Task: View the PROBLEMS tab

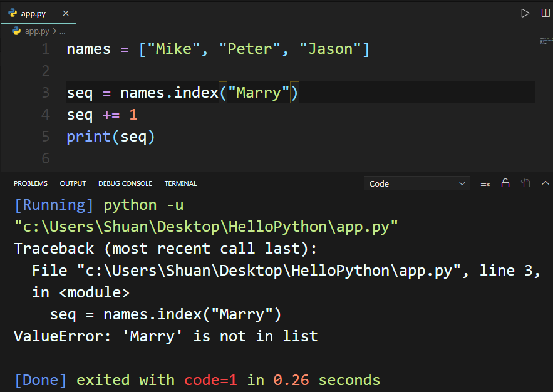Action: [x=30, y=183]
